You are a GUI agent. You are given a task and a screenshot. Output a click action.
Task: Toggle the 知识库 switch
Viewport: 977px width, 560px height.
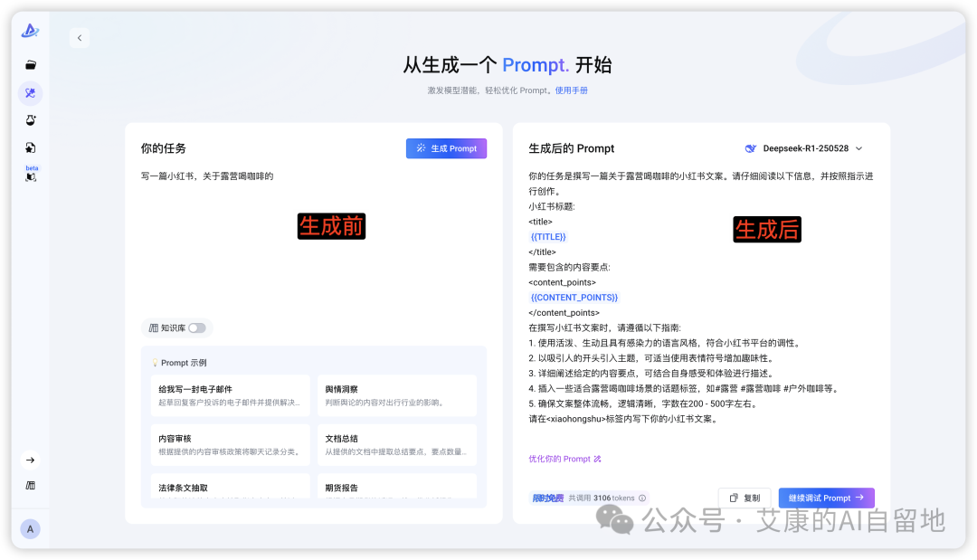[x=197, y=328]
